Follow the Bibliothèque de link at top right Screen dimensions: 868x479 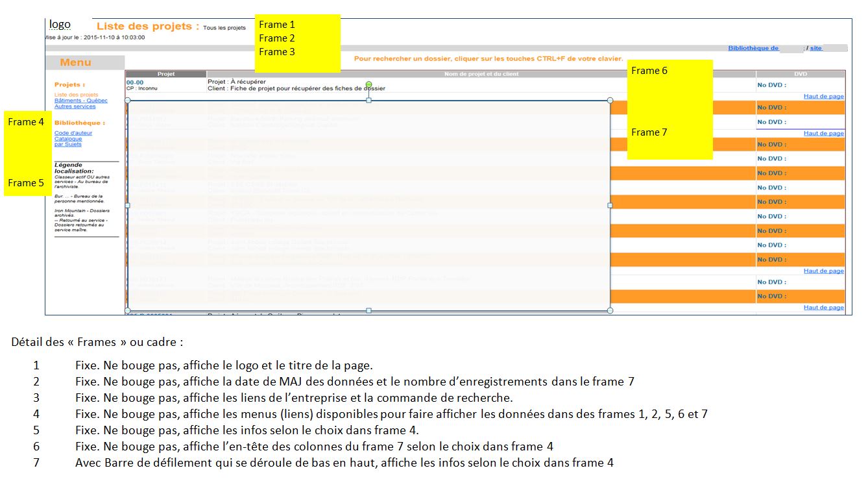753,48
